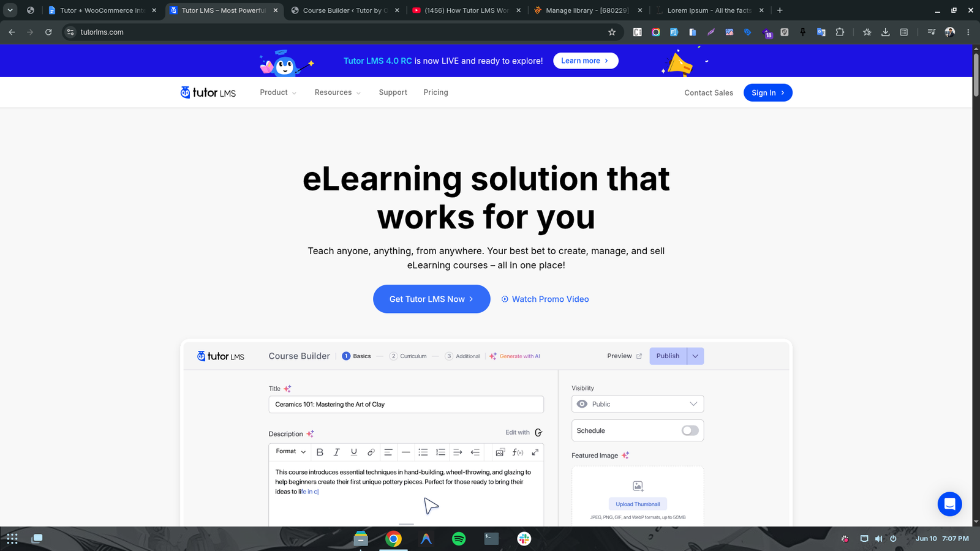Click the decrease indent icon
Viewport: 980px width, 551px height.
(x=475, y=452)
